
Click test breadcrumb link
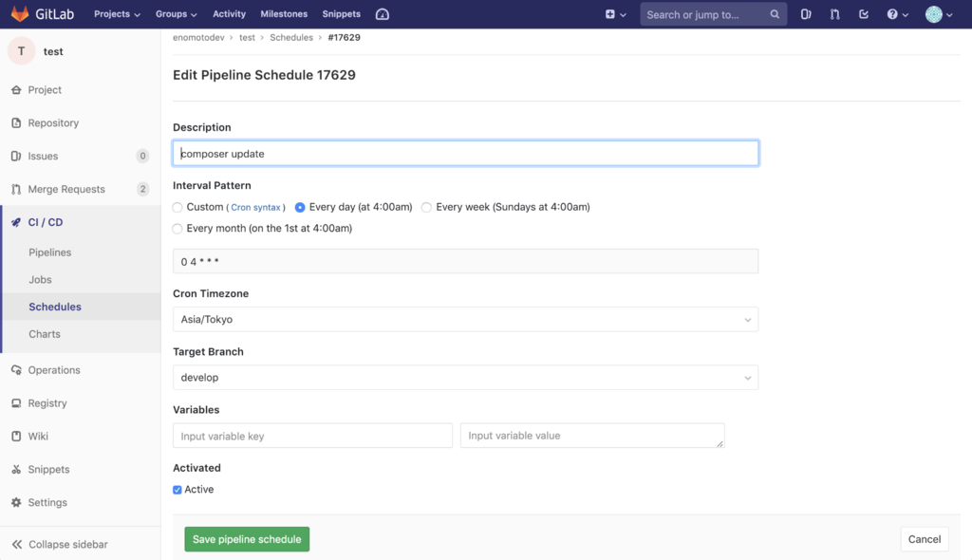(x=247, y=37)
